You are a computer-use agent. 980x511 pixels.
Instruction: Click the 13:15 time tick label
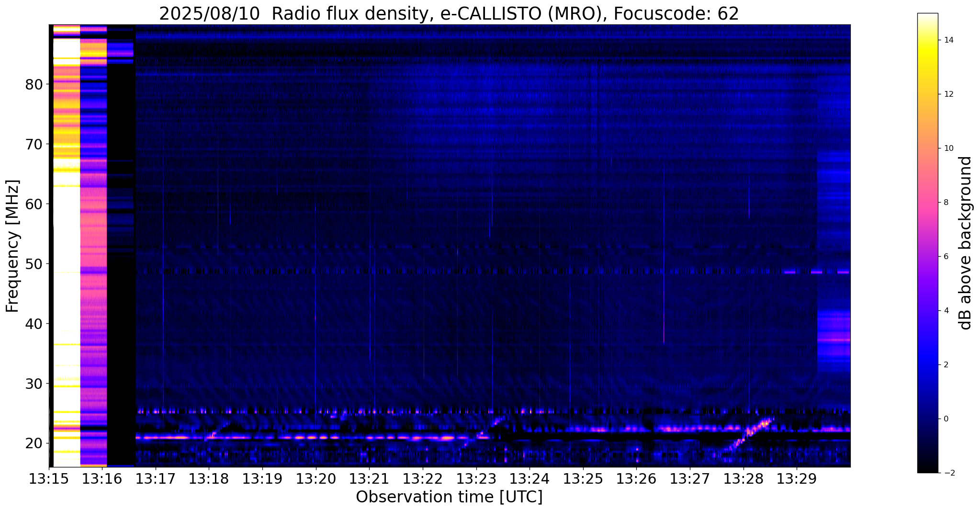point(49,478)
